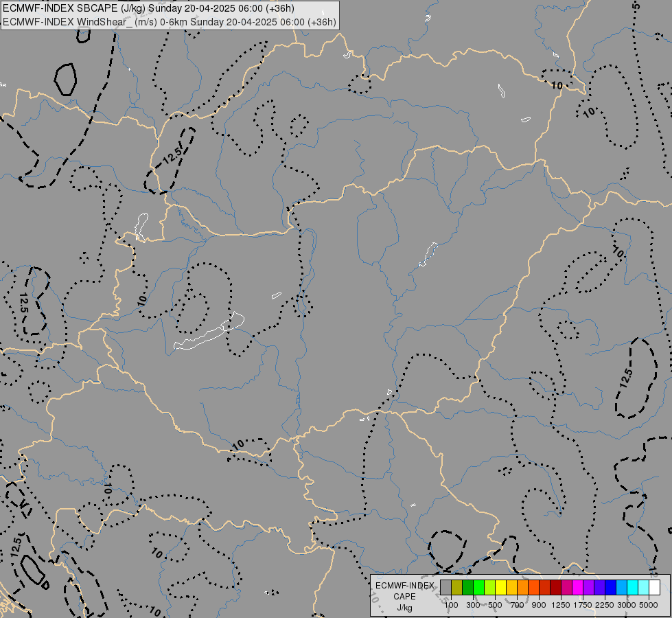Screen dimensions: 672x618
Task: Pick the dark green legend swatch
Action: 467,587
